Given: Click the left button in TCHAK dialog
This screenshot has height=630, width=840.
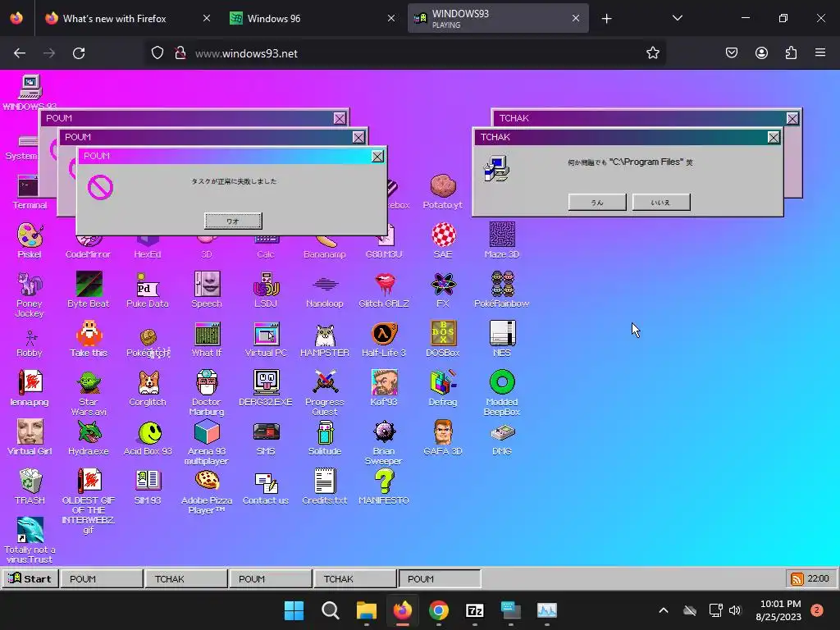Looking at the screenshot, I should [597, 202].
